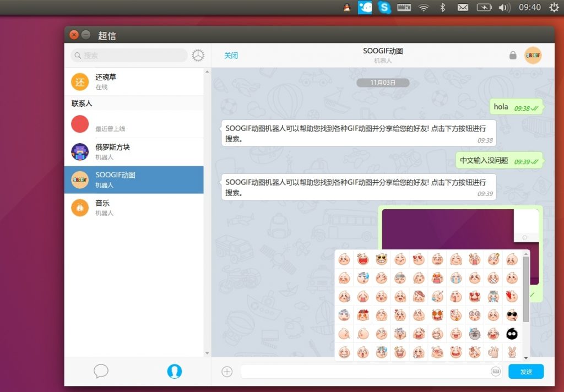
Task: Switch to the chats tab at bottom left
Action: pos(101,371)
